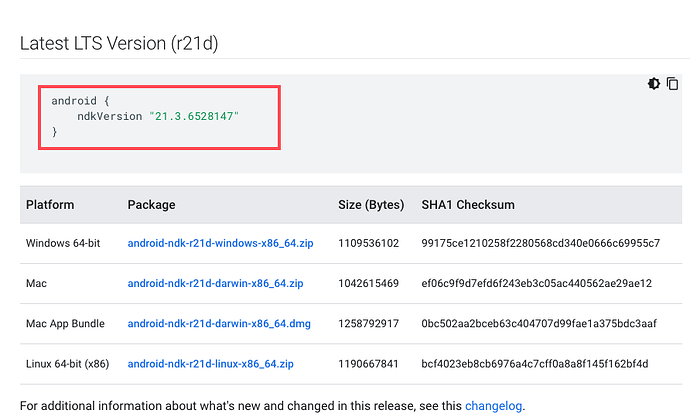Click the Windows 64-bit platform cell
690x416 pixels.
point(63,243)
